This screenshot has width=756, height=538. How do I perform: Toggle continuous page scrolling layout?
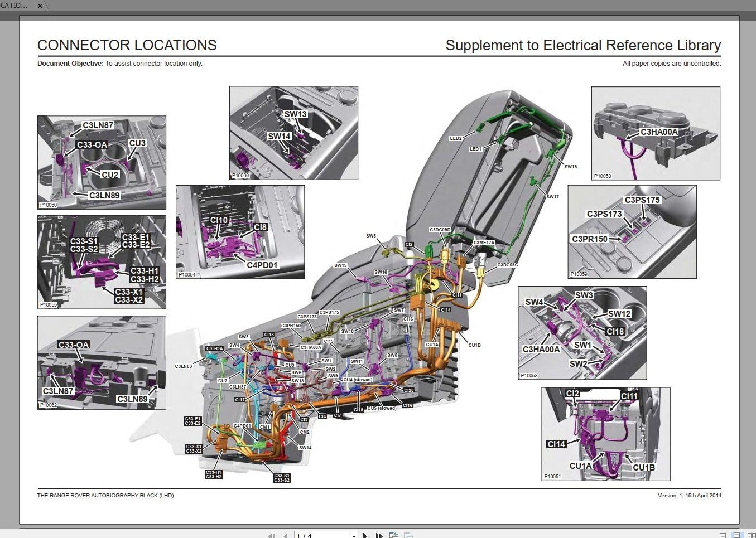[736, 535]
